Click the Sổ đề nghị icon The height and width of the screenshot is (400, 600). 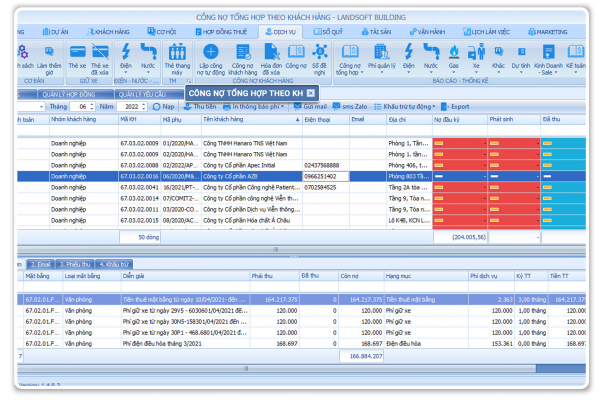(x=322, y=56)
